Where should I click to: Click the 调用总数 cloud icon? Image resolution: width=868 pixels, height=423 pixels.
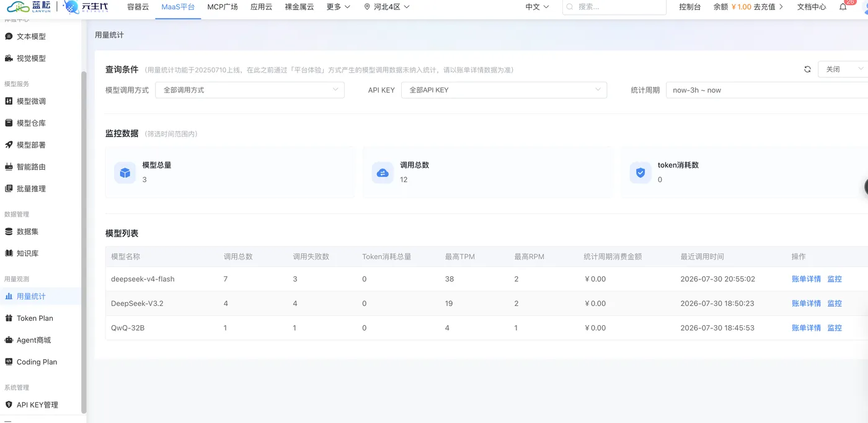point(383,173)
